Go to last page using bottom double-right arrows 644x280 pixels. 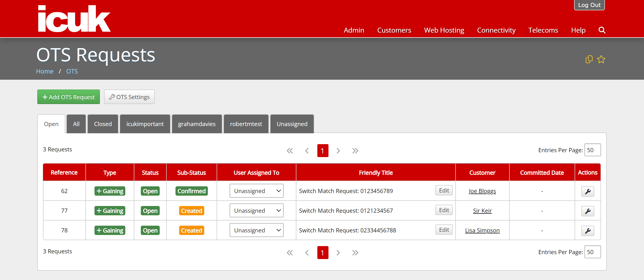(x=355, y=253)
